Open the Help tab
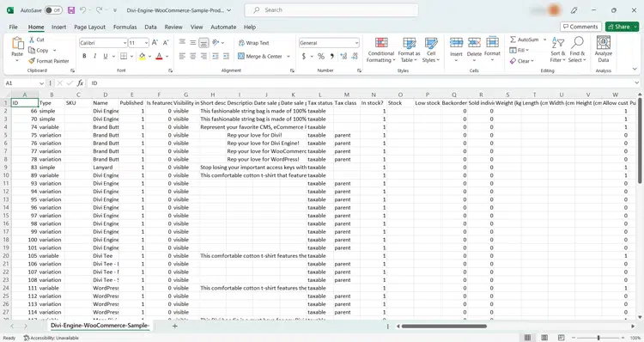This screenshot has height=342, width=644. coord(250,27)
